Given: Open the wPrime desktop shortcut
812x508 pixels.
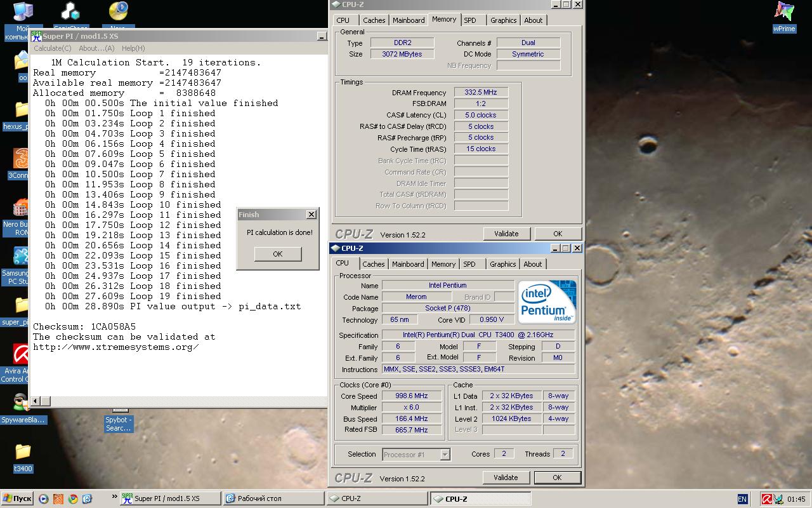Looking at the screenshot, I should tap(784, 11).
